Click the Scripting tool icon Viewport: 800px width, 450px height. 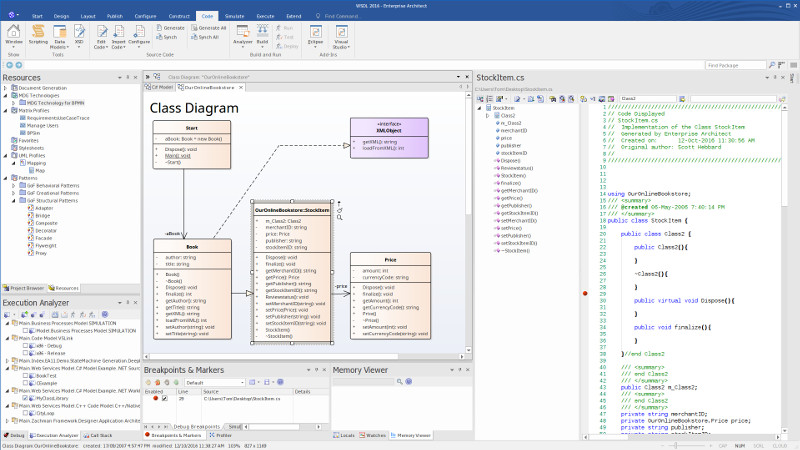pyautogui.click(x=38, y=35)
